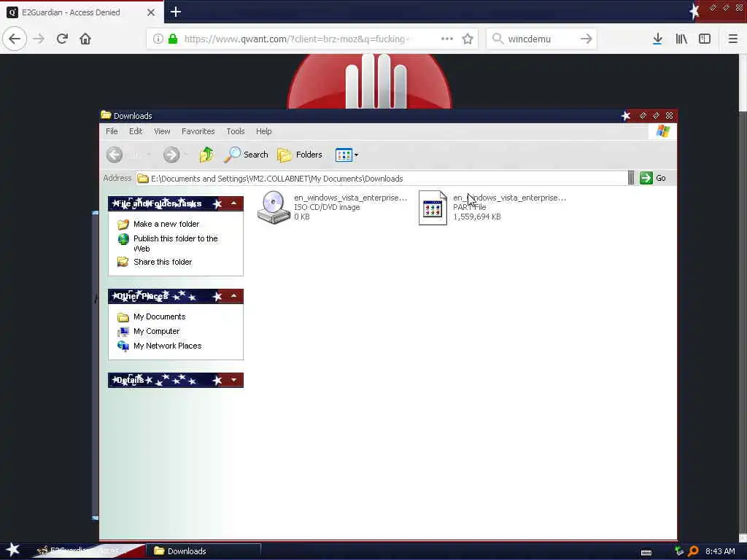Open My Network Places link

167,346
